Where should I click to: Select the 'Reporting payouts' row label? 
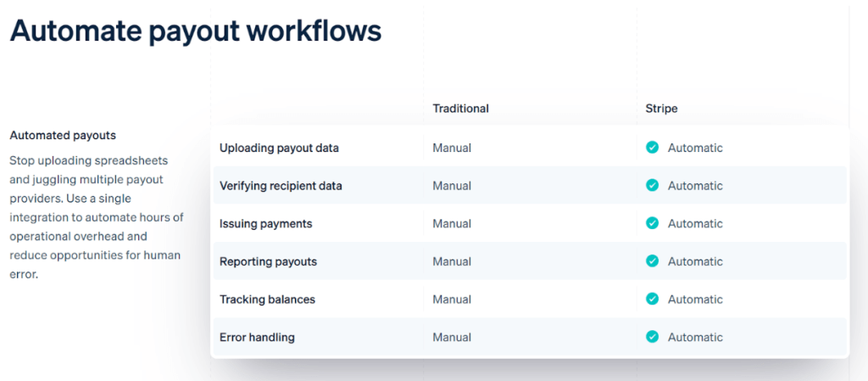point(268,261)
